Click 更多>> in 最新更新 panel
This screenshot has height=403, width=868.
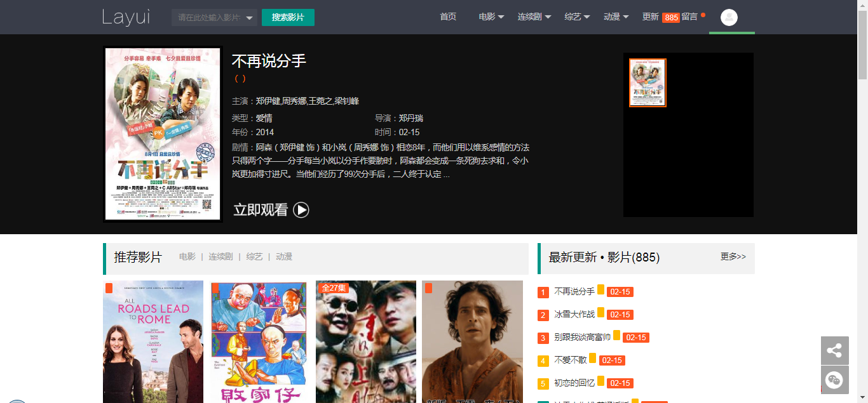[733, 257]
